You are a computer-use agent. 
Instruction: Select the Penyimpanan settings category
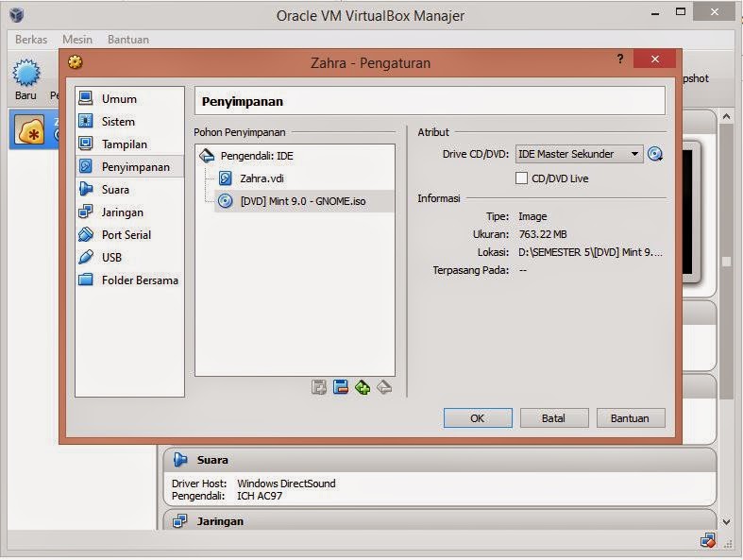click(129, 166)
